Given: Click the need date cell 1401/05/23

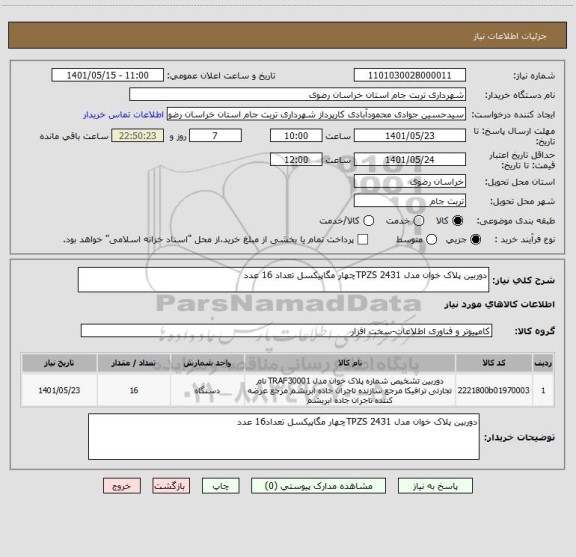Looking at the screenshot, I should [59, 390].
